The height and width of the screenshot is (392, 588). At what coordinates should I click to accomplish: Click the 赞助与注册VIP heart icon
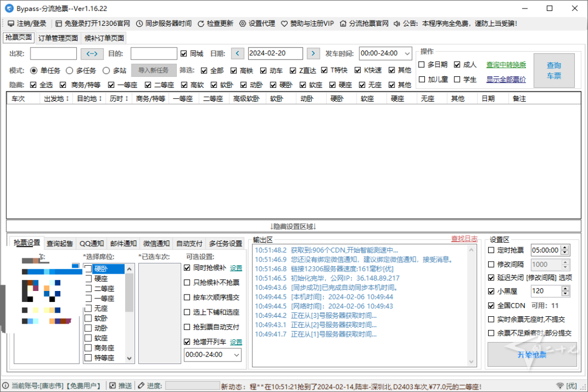(x=284, y=24)
